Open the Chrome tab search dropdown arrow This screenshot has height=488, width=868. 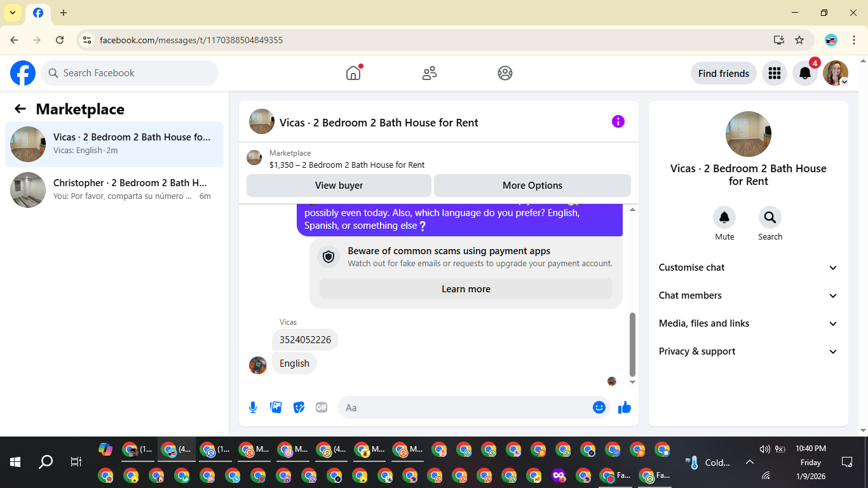point(12,13)
